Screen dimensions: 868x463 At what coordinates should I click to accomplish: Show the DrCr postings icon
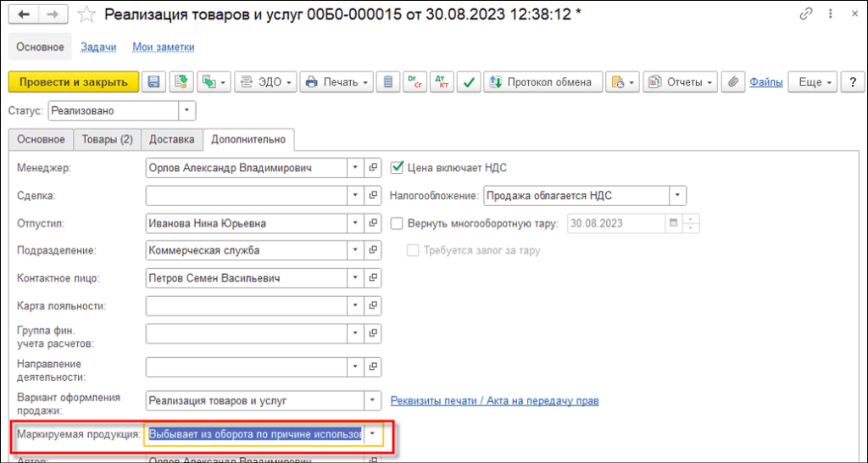coord(415,82)
